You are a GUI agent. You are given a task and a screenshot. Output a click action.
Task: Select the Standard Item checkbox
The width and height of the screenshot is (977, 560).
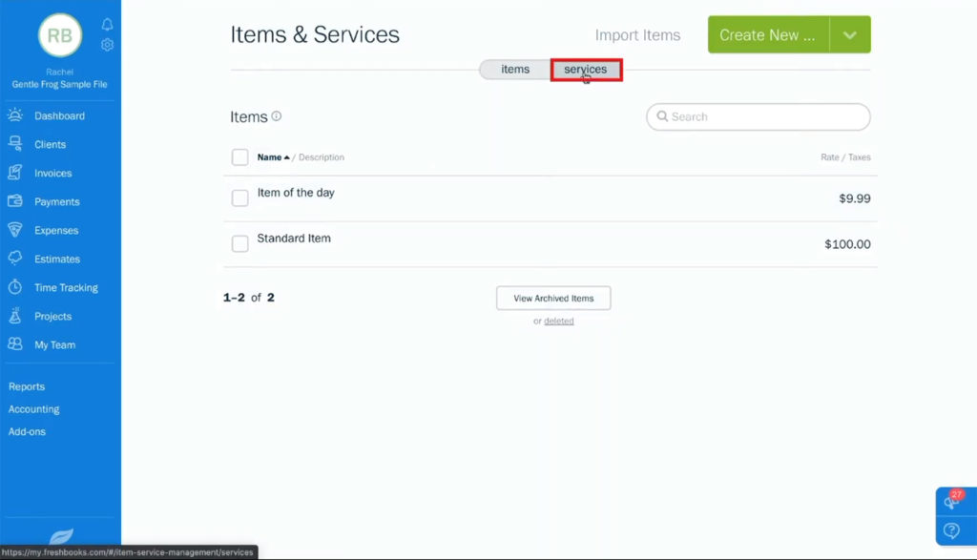pos(239,243)
